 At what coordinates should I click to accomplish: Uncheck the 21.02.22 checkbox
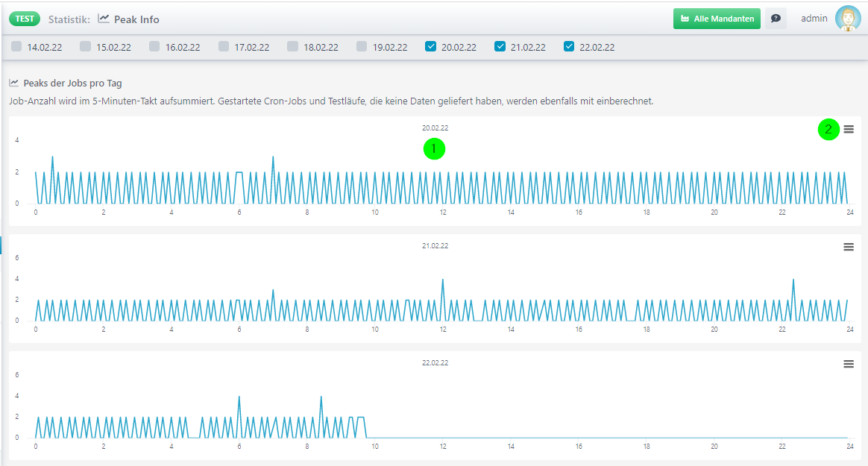coord(500,46)
